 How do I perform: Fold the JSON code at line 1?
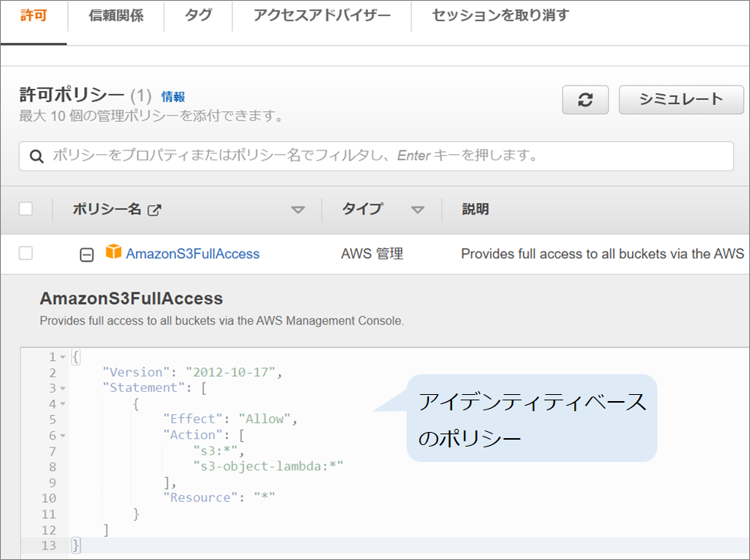[x=62, y=357]
